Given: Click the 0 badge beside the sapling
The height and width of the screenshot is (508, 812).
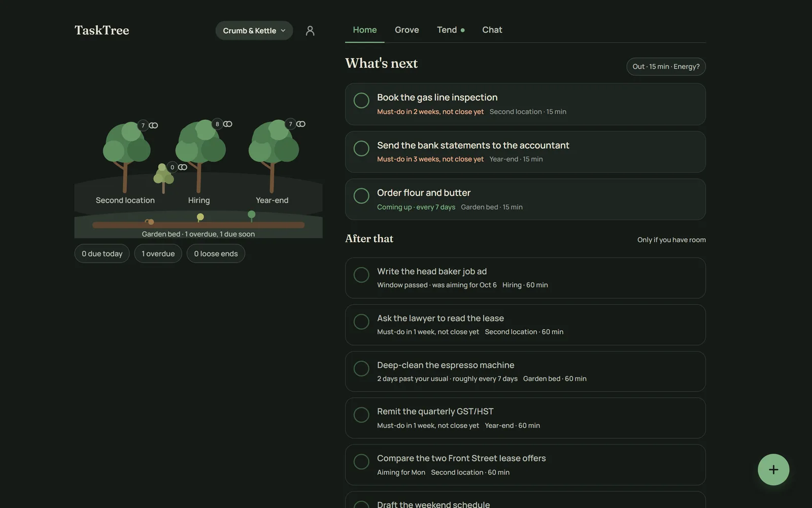Looking at the screenshot, I should tap(173, 167).
